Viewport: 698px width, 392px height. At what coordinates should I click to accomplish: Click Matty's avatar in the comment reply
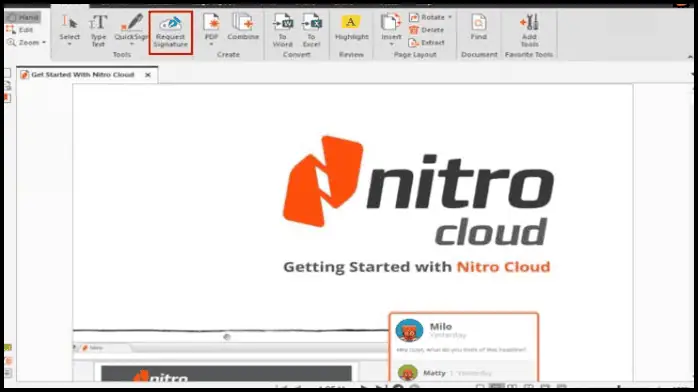coord(408,372)
